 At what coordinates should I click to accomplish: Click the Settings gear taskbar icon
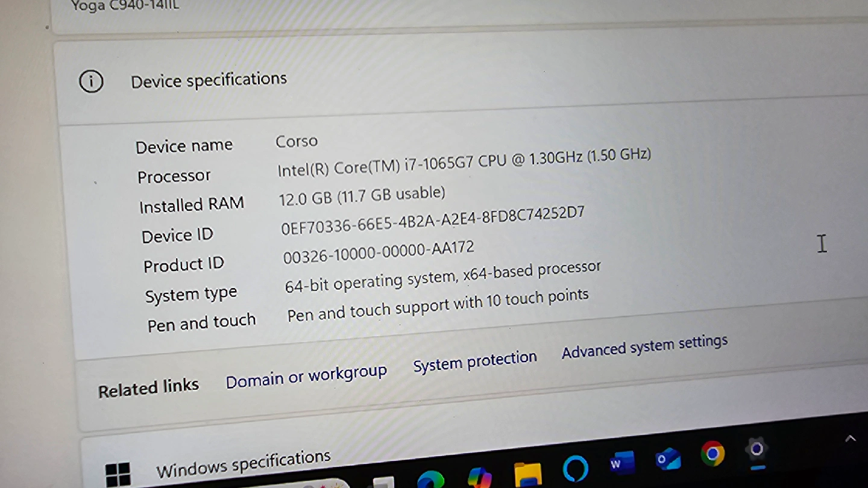(757, 449)
